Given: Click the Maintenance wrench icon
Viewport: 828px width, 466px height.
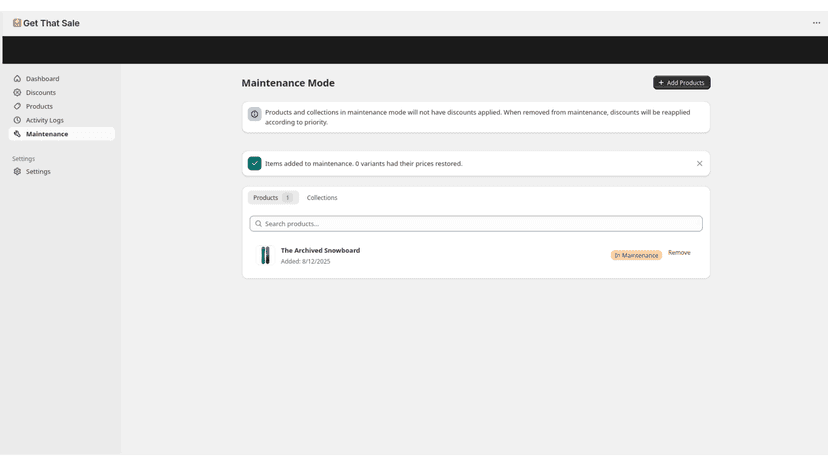Looking at the screenshot, I should pyautogui.click(x=17, y=134).
